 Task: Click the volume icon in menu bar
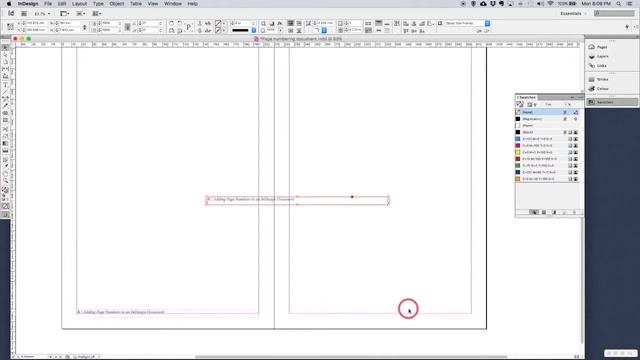(540, 4)
